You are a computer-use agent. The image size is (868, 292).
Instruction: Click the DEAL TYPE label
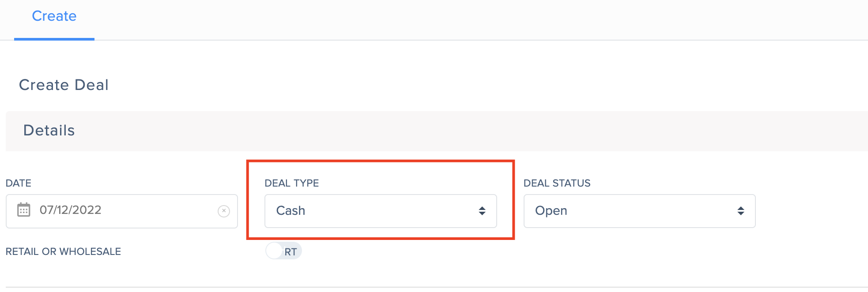(292, 183)
